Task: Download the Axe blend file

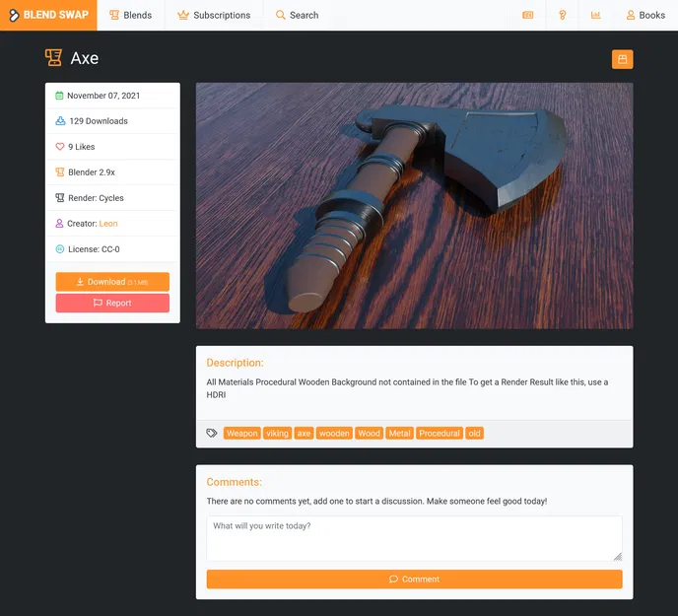Action: tap(112, 282)
